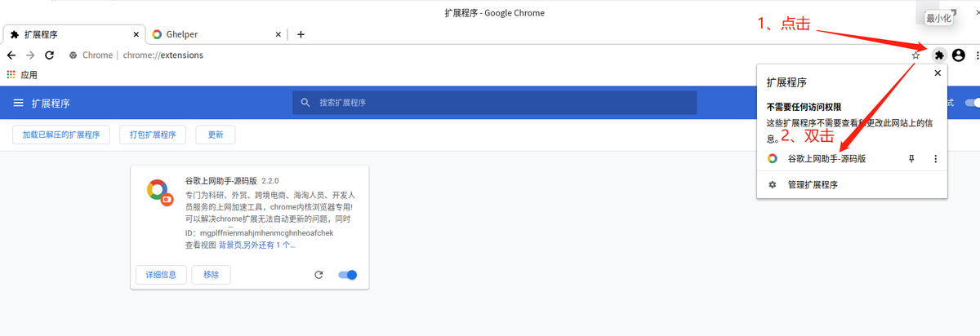Click the 更新 button

point(216,135)
